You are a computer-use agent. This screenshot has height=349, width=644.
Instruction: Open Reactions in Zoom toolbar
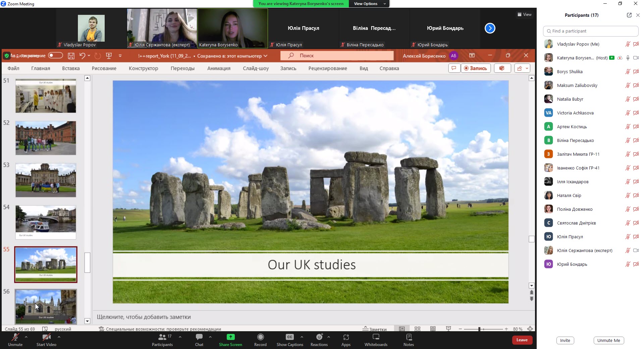click(x=319, y=337)
